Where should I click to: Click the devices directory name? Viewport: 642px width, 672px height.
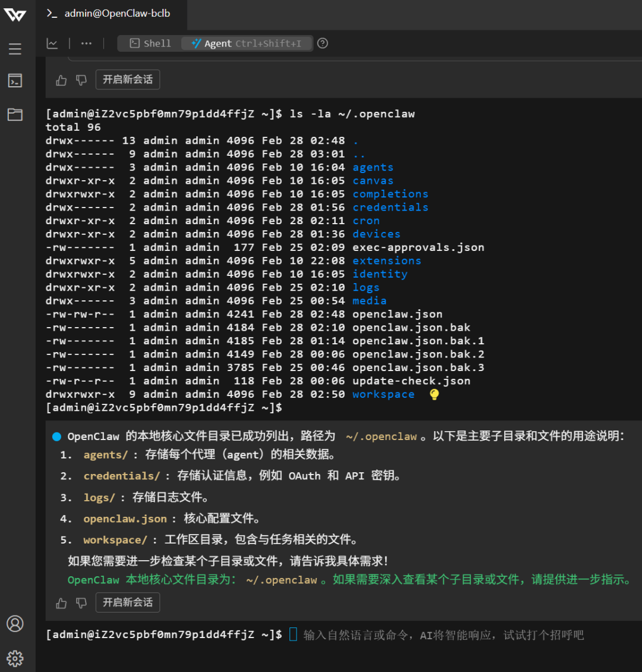376,234
